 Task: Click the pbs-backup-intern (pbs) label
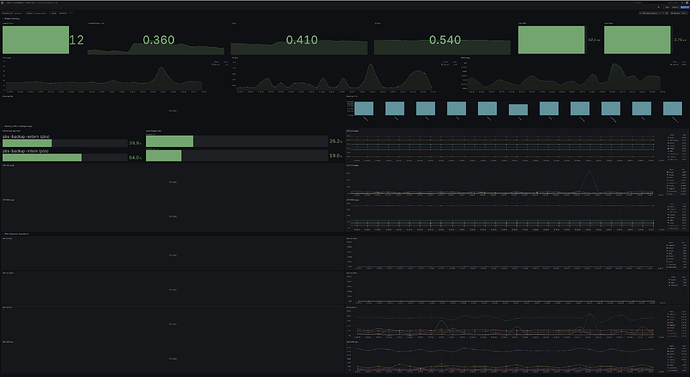point(26,151)
